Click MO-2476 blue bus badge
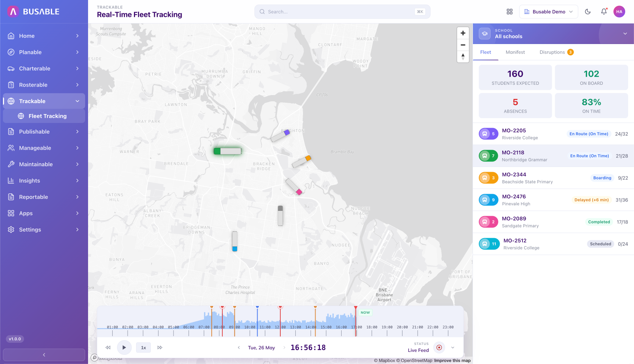Viewport: 634px width, 364px height. pos(488,200)
